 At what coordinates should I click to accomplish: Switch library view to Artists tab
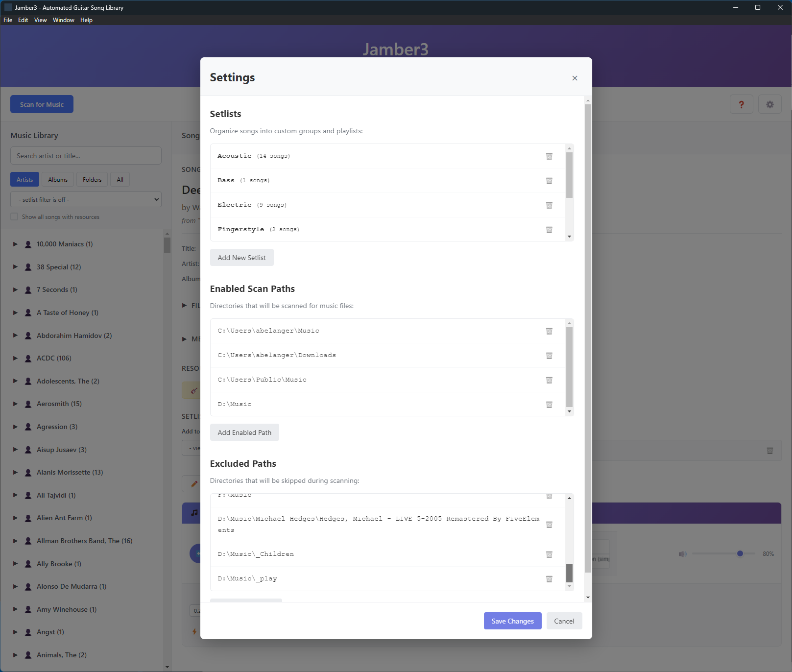click(x=24, y=180)
